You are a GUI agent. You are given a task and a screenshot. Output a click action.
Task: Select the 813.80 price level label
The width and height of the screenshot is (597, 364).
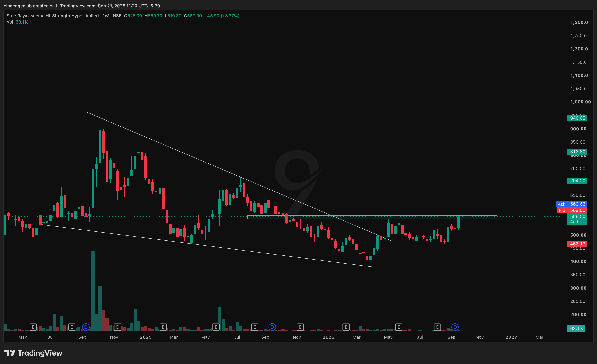click(577, 152)
